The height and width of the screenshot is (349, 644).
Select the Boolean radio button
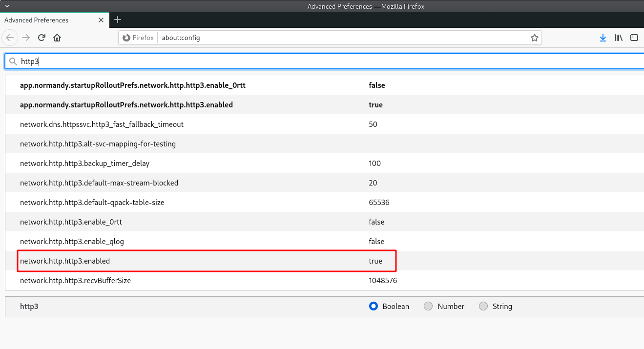(x=374, y=306)
